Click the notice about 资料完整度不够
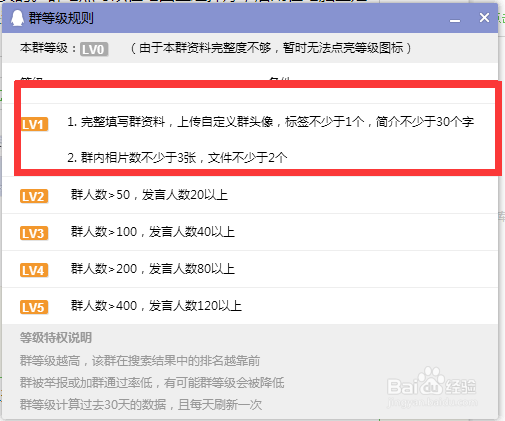505x421 pixels. pos(271,48)
